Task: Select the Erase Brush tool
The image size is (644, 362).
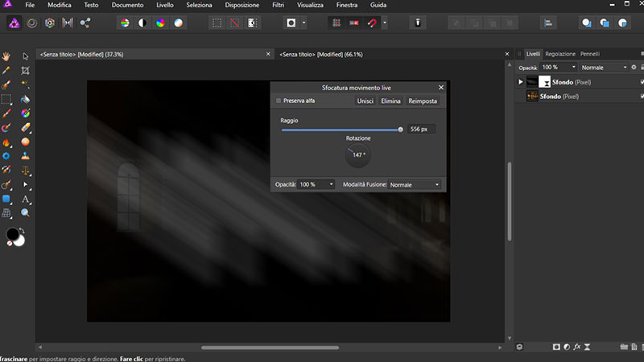Action: point(26,128)
